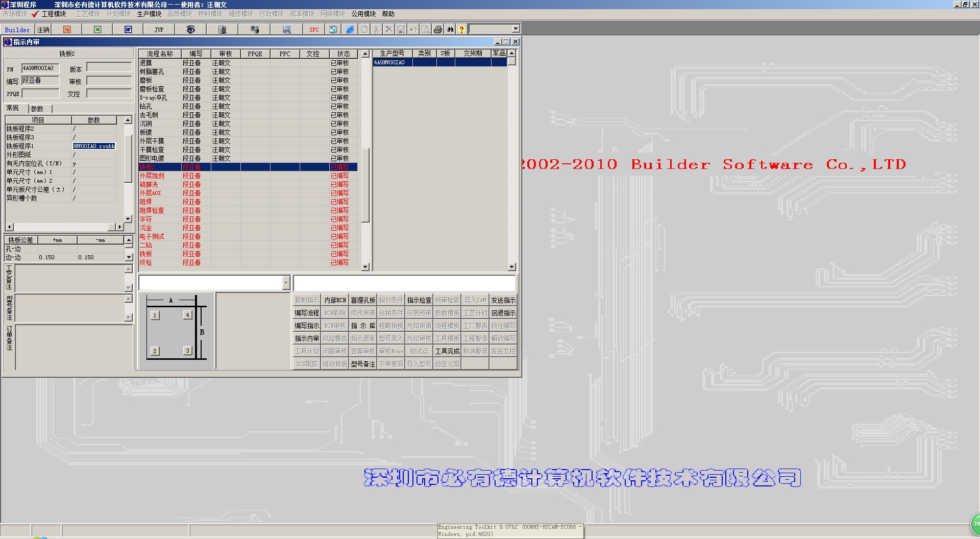Open the Excel icon in toolbar

[x=97, y=30]
